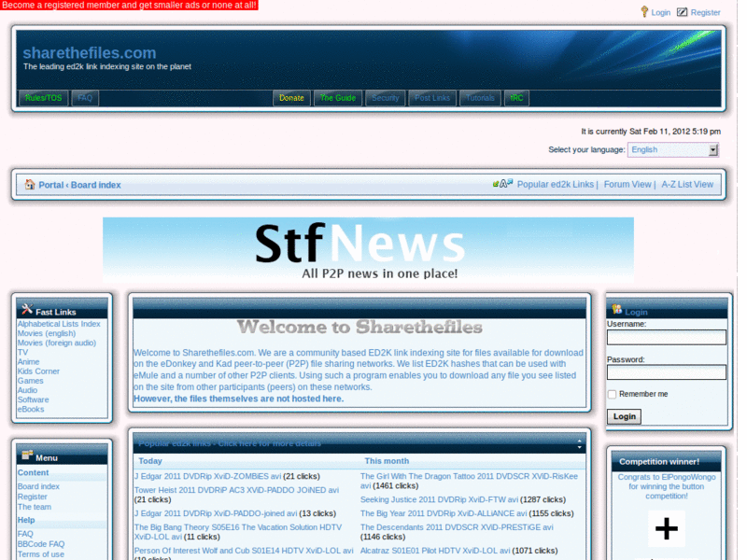The height and width of the screenshot is (560, 747).
Task: Open J Edgar XviD-PADDO-joined link
Action: [x=216, y=514]
